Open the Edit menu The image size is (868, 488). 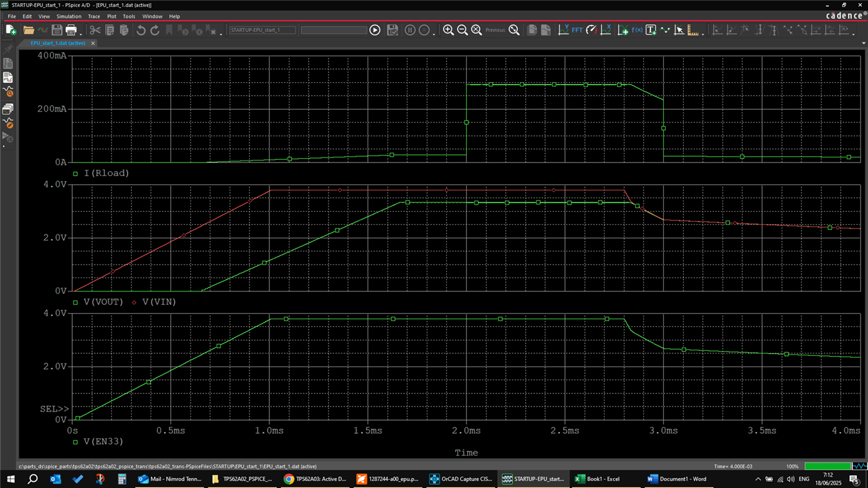tap(27, 16)
